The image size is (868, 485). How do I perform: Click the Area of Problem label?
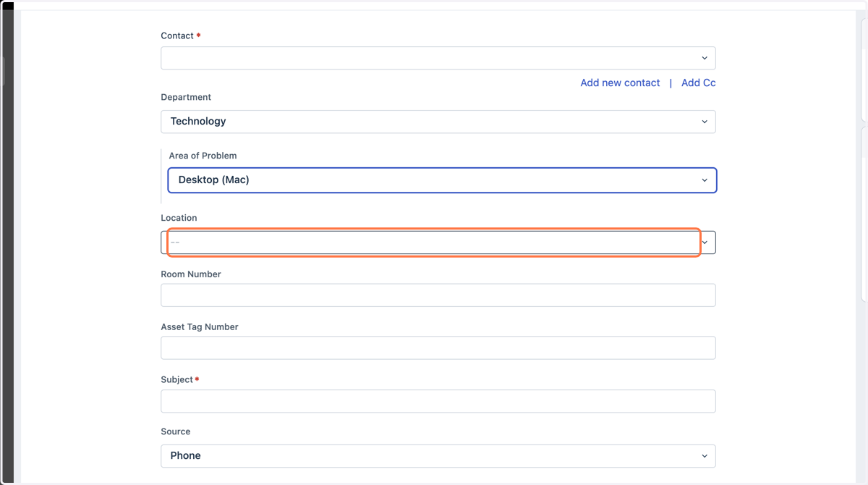coord(203,156)
